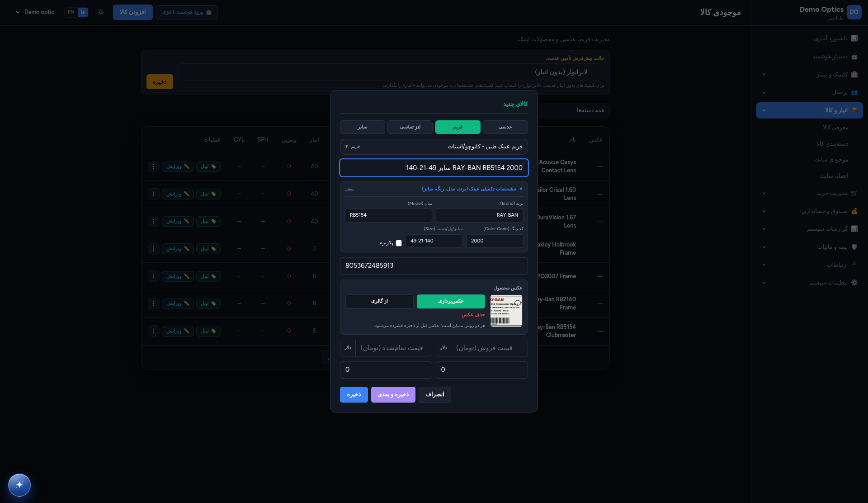Viewport: 868px width, 503px height.
Task: Click the blue ذخیره save button in dialog
Action: [354, 394]
